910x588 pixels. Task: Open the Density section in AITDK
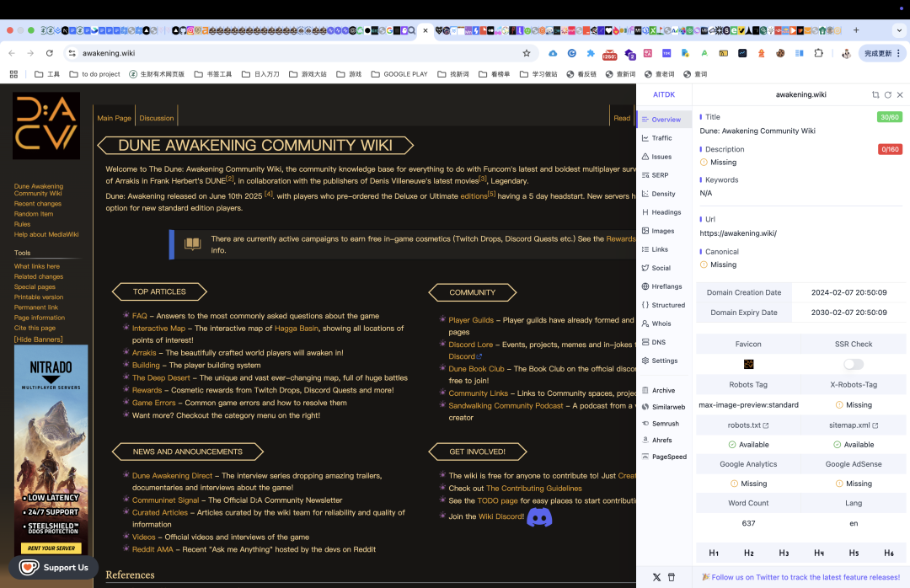659,194
